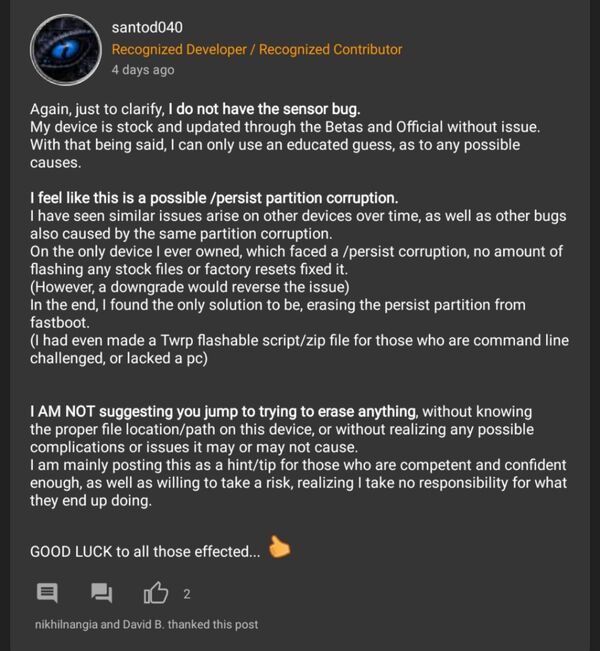Open the santod040 username profile link

pos(146,27)
